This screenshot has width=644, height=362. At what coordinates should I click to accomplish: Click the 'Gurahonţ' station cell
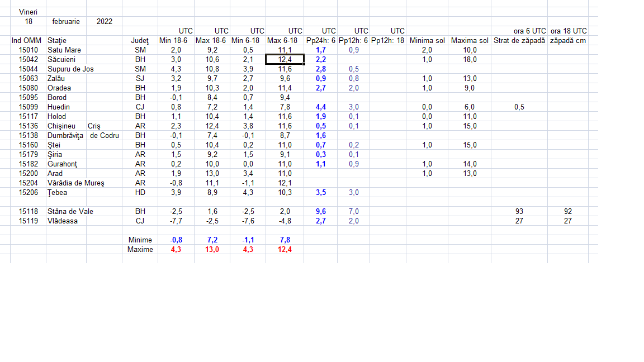(x=63, y=164)
